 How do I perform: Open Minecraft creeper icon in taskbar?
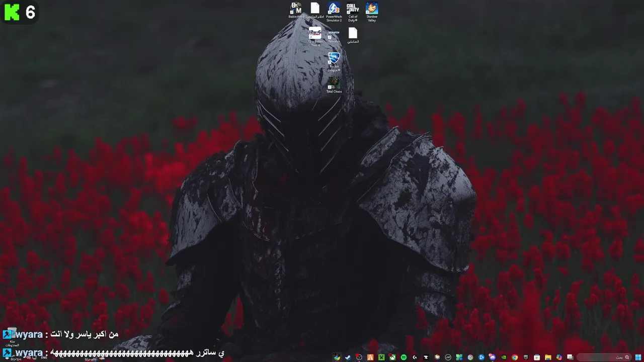pos(381,357)
